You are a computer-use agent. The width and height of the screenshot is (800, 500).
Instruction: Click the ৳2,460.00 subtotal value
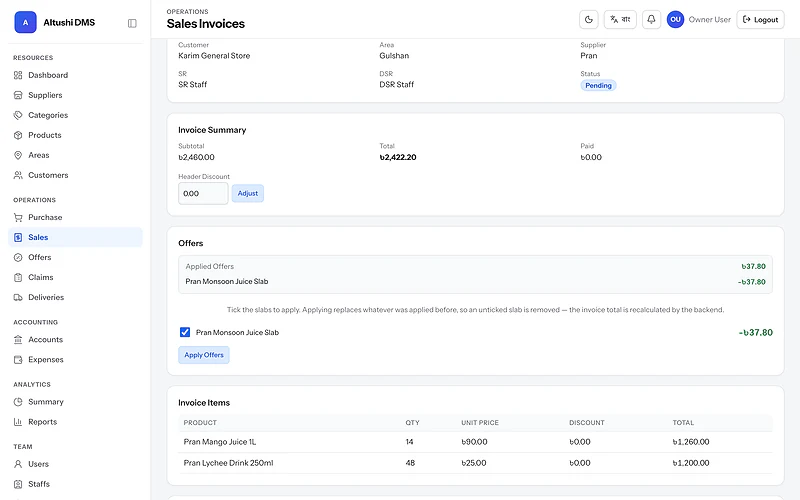pyautogui.click(x=196, y=157)
